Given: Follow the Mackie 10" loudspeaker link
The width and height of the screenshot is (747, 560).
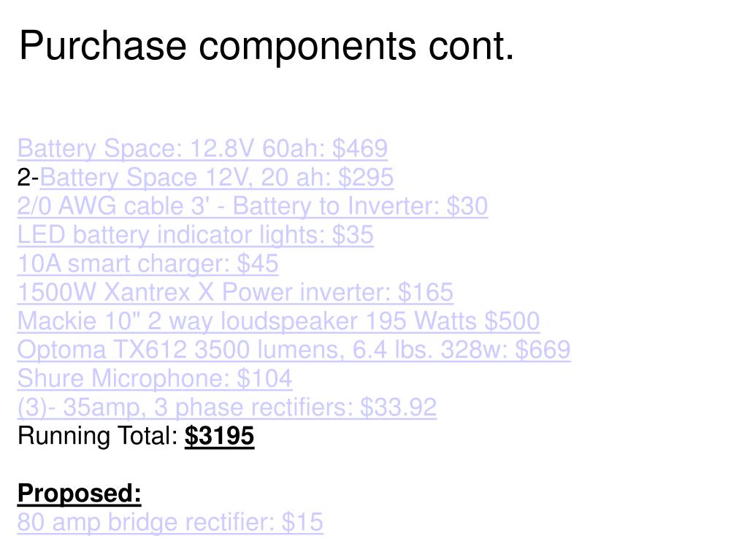Looking at the screenshot, I should tap(279, 321).
